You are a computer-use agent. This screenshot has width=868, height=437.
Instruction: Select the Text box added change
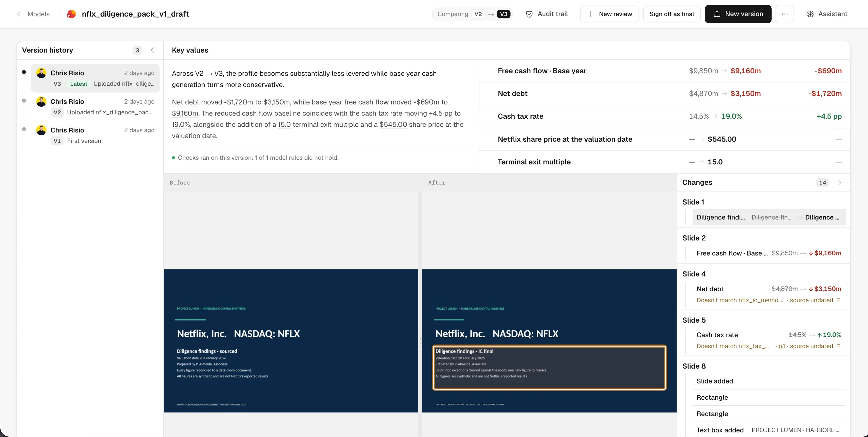click(x=769, y=430)
